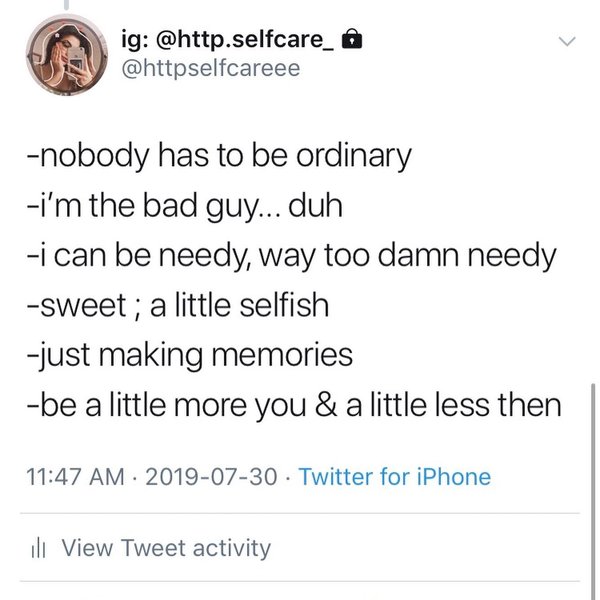Tap the 2019-07-30 date
Screen dimensions: 600x600
212,476
